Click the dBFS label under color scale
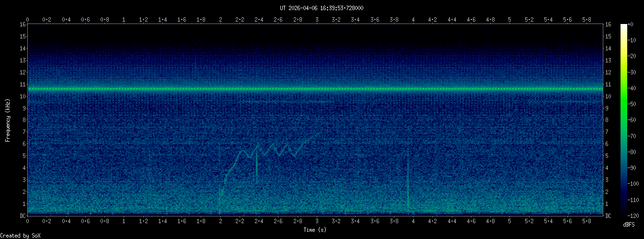The image size is (644, 239). (629, 224)
